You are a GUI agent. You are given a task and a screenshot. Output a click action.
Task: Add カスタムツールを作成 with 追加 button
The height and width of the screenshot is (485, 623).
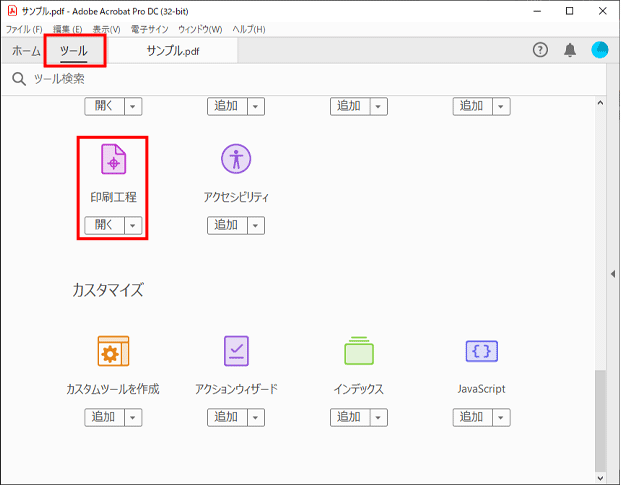104,417
